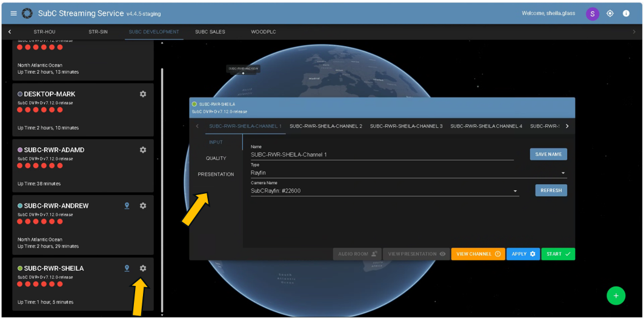Open settings gear for SUBC-RWR-SHEILA
644x318 pixels.
(143, 268)
